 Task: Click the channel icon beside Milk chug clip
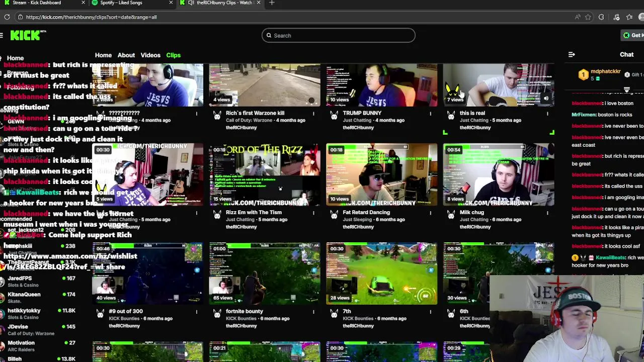pyautogui.click(x=451, y=215)
